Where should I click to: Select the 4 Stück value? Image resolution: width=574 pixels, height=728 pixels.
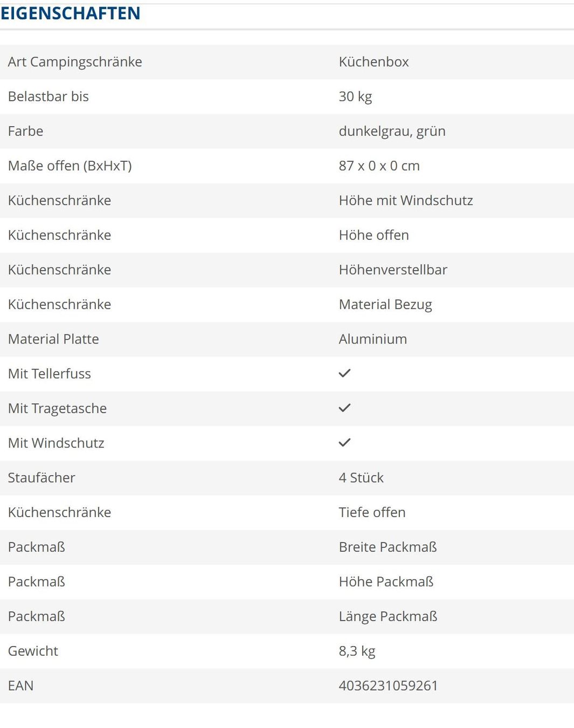coord(361,478)
